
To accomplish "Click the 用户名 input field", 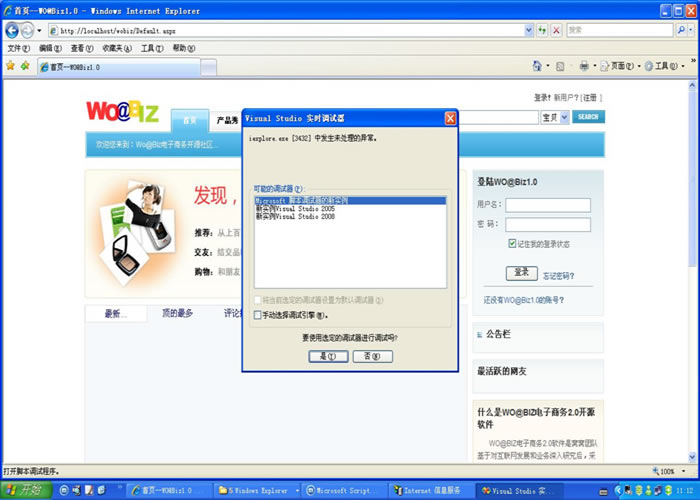I will click(x=548, y=205).
